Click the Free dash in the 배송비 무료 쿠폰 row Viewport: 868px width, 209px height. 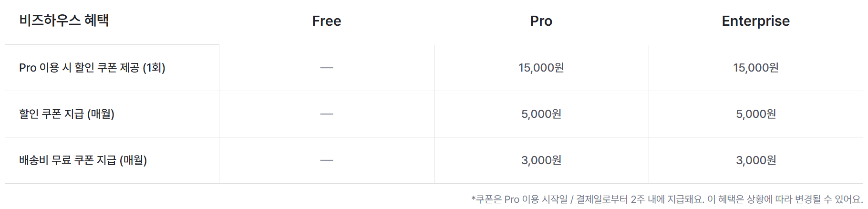[327, 160]
